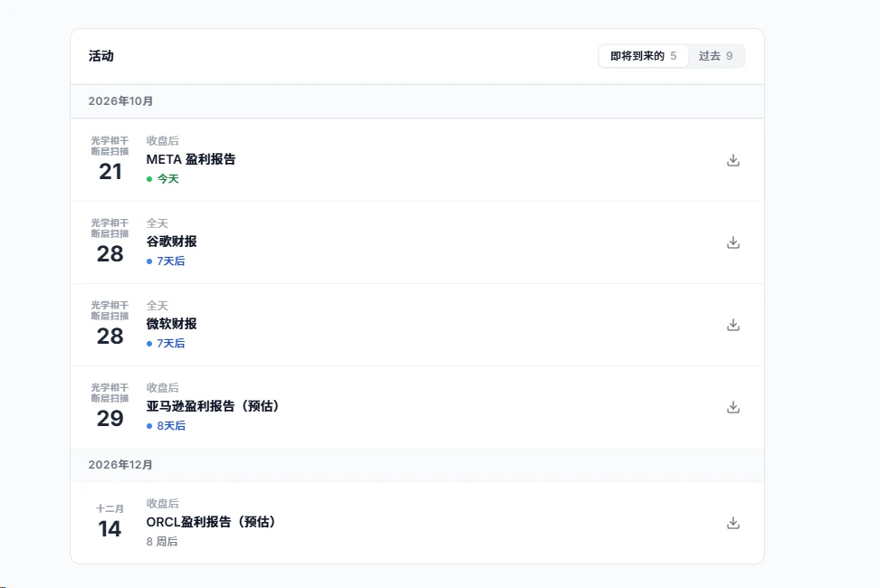Click the date number 14
This screenshot has height=588, width=880.
pyautogui.click(x=110, y=528)
